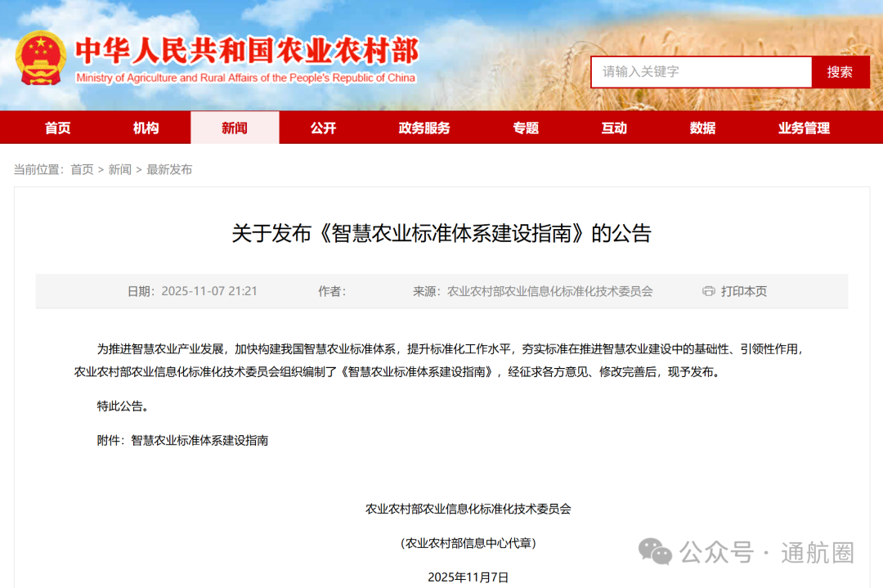The image size is (883, 588).
Task: Open the 机构 menu
Action: click(145, 128)
